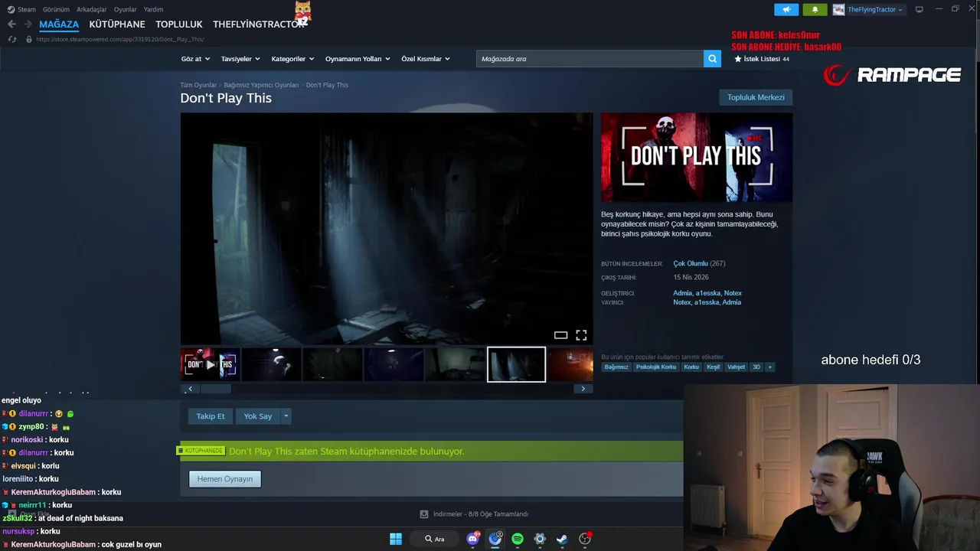The image size is (980, 551).
Task: Select the 3D tag
Action: pyautogui.click(x=756, y=367)
